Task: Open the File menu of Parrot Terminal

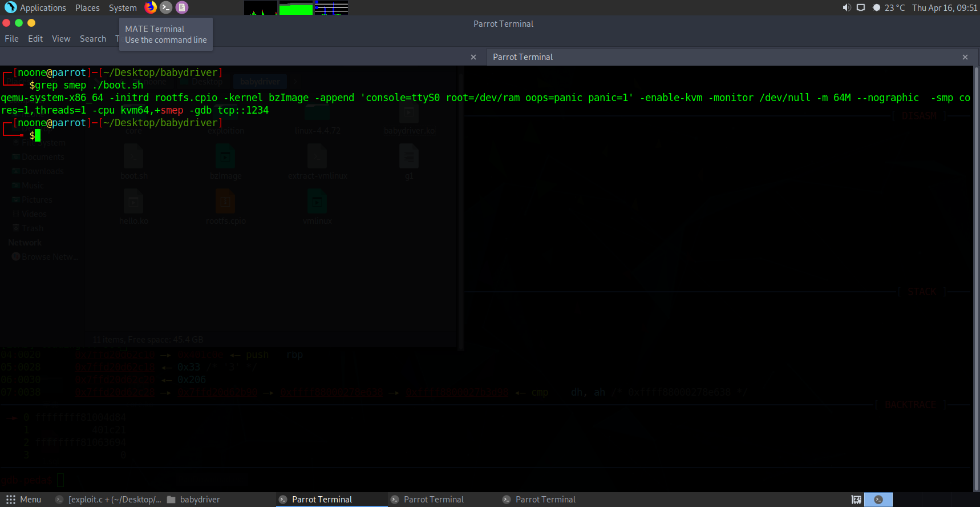Action: click(x=11, y=39)
